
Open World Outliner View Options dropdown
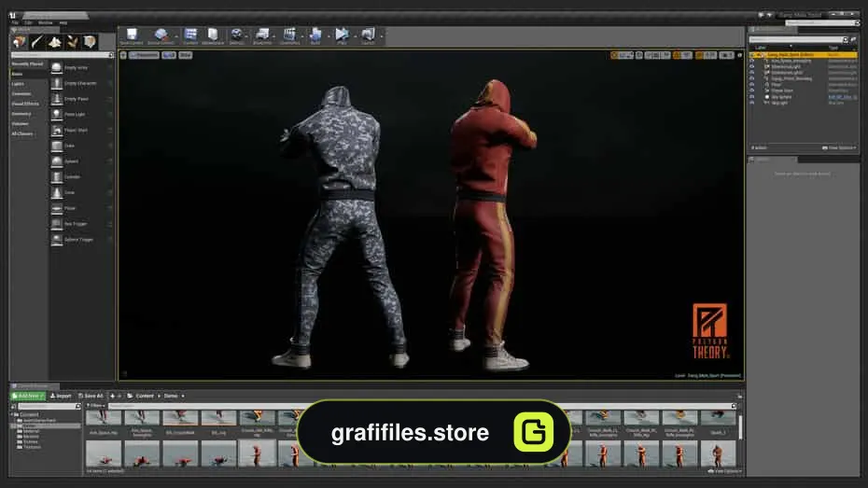(x=839, y=147)
